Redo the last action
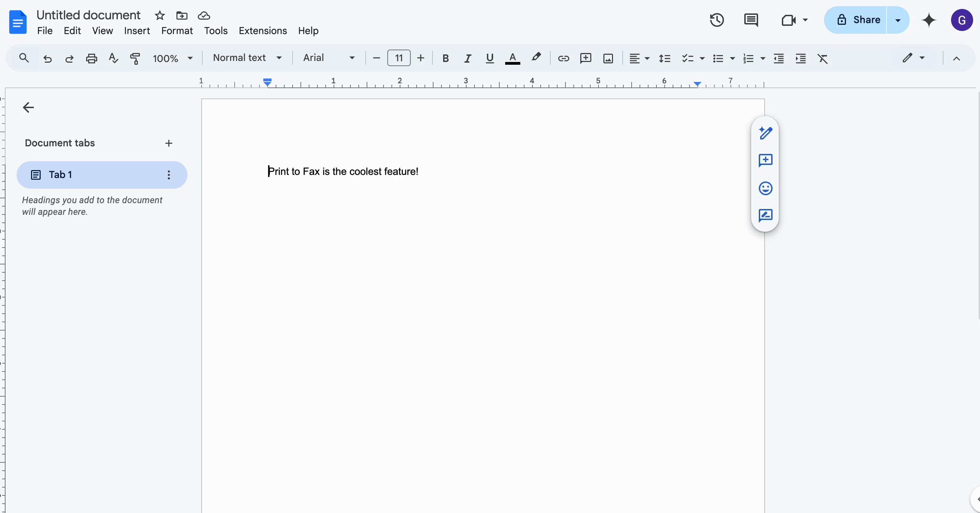This screenshot has width=980, height=513. click(69, 59)
